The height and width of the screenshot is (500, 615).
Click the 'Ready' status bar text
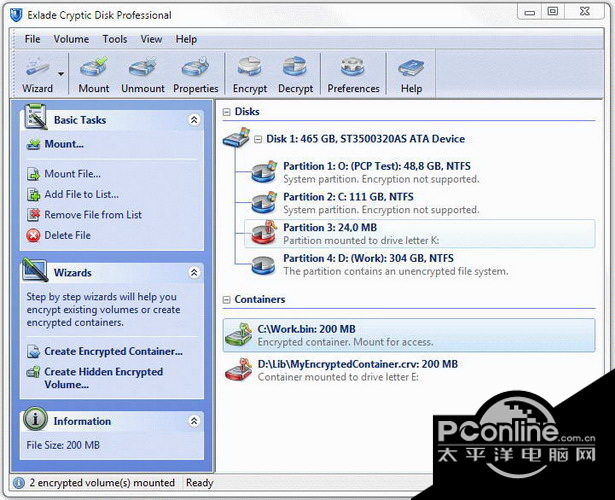coord(199,483)
